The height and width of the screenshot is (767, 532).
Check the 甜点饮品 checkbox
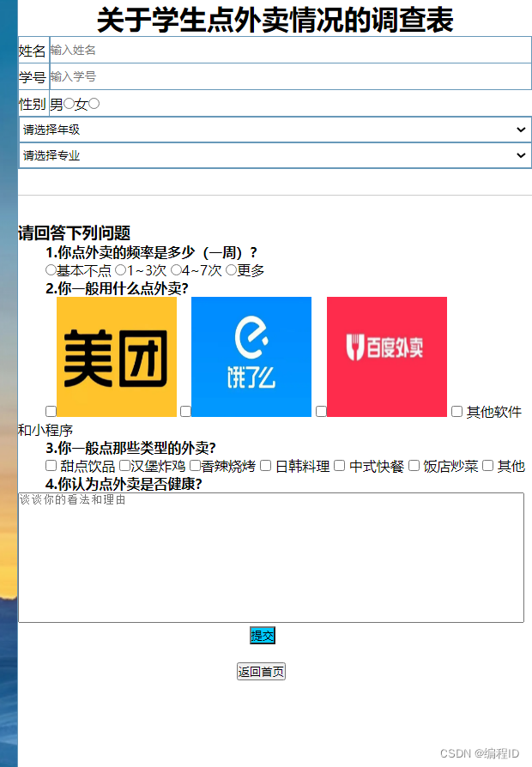point(51,465)
